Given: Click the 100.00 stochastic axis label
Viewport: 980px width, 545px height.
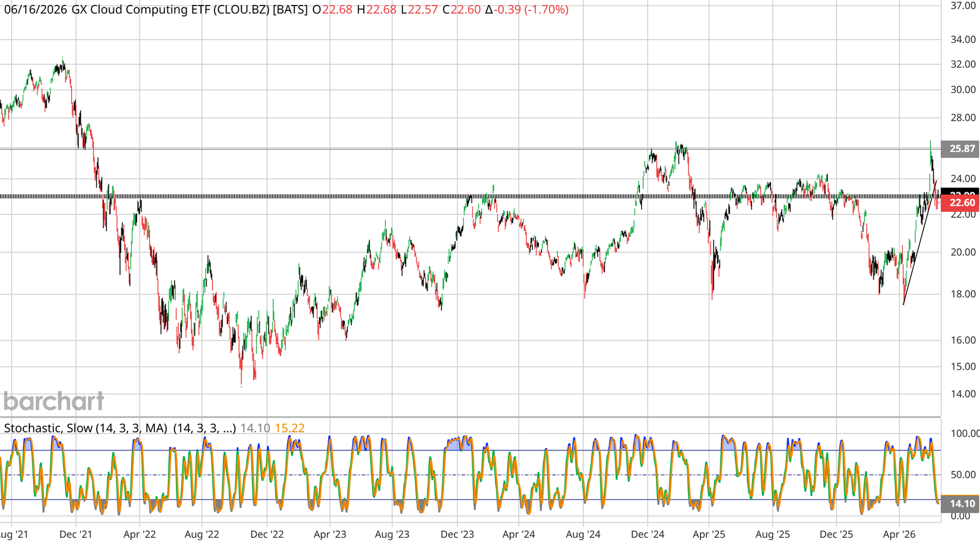Looking at the screenshot, I should [964, 434].
